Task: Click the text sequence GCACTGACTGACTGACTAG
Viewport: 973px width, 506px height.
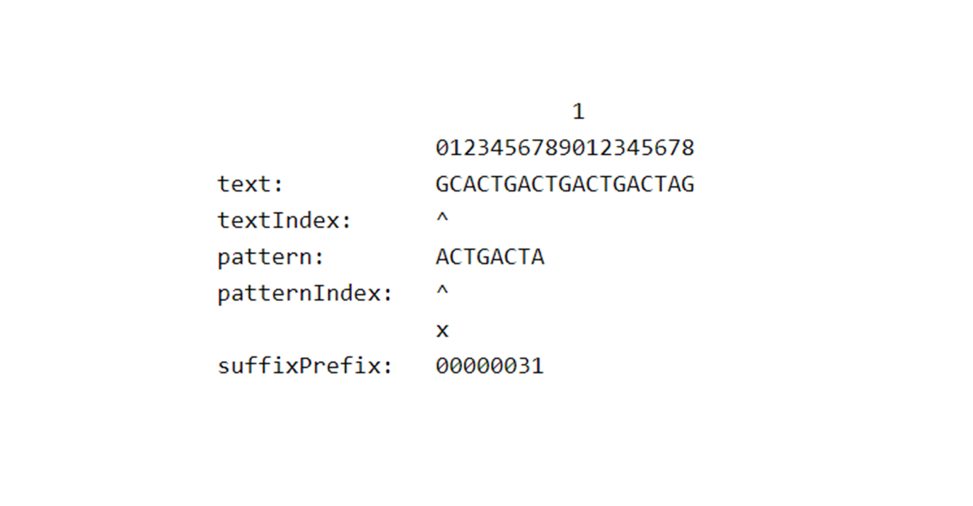Action: [x=565, y=185]
